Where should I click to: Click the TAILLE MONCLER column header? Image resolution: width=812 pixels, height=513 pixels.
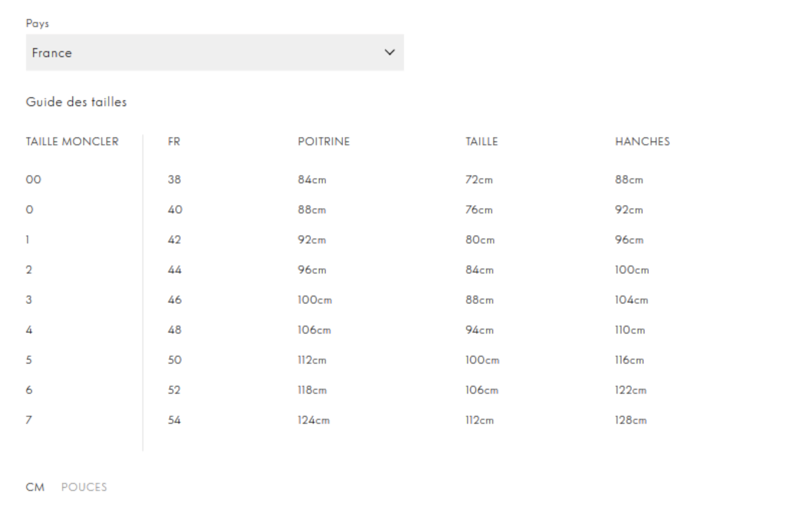point(72,142)
